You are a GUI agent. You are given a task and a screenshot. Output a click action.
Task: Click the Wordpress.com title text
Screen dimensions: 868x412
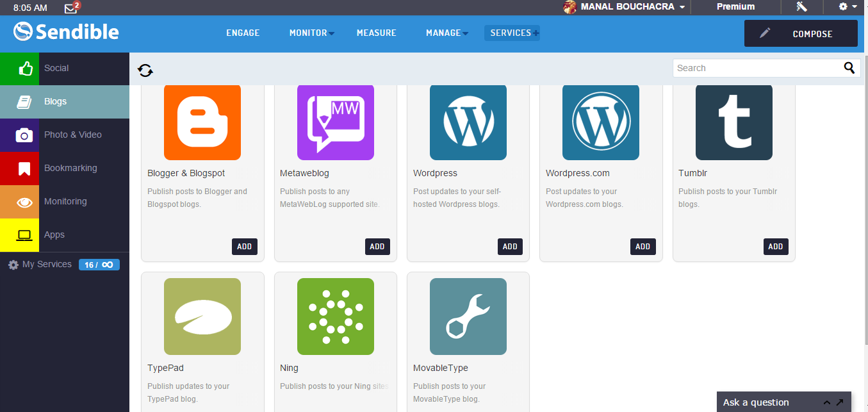pyautogui.click(x=578, y=173)
